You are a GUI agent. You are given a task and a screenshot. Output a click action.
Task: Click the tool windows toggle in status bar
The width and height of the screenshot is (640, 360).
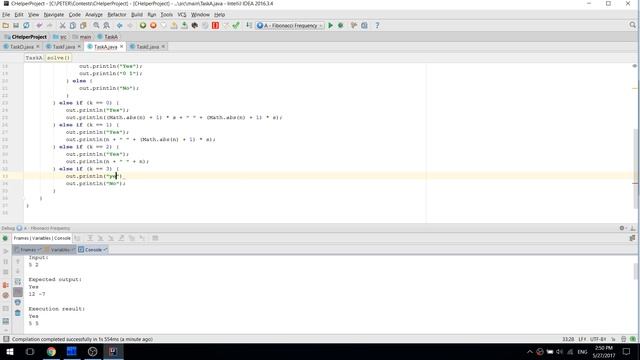pyautogui.click(x=6, y=339)
